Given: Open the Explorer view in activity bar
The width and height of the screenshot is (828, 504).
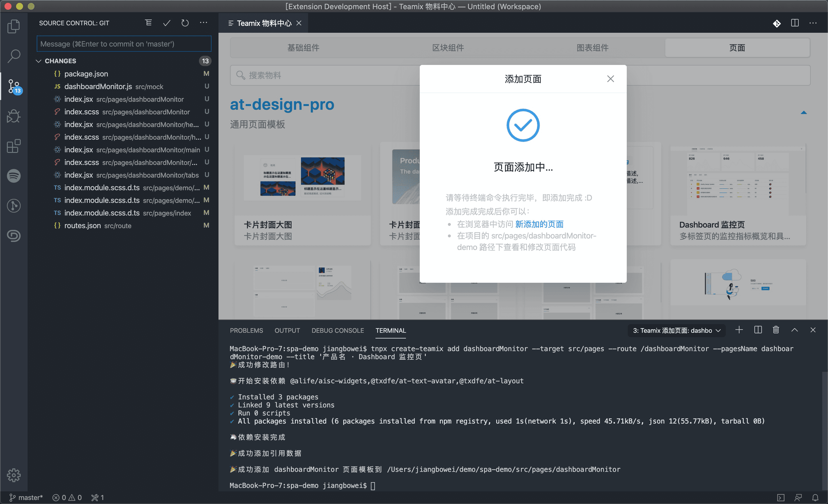Looking at the screenshot, I should [x=14, y=26].
